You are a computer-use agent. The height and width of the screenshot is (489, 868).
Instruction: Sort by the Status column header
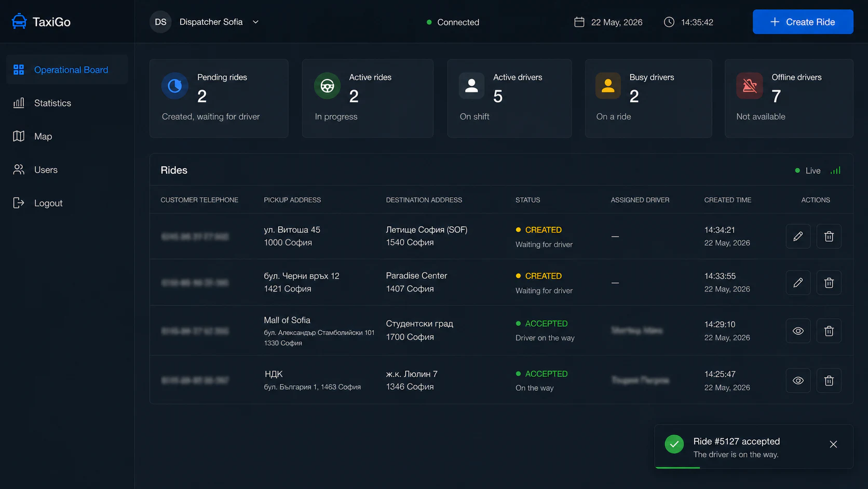tap(527, 200)
